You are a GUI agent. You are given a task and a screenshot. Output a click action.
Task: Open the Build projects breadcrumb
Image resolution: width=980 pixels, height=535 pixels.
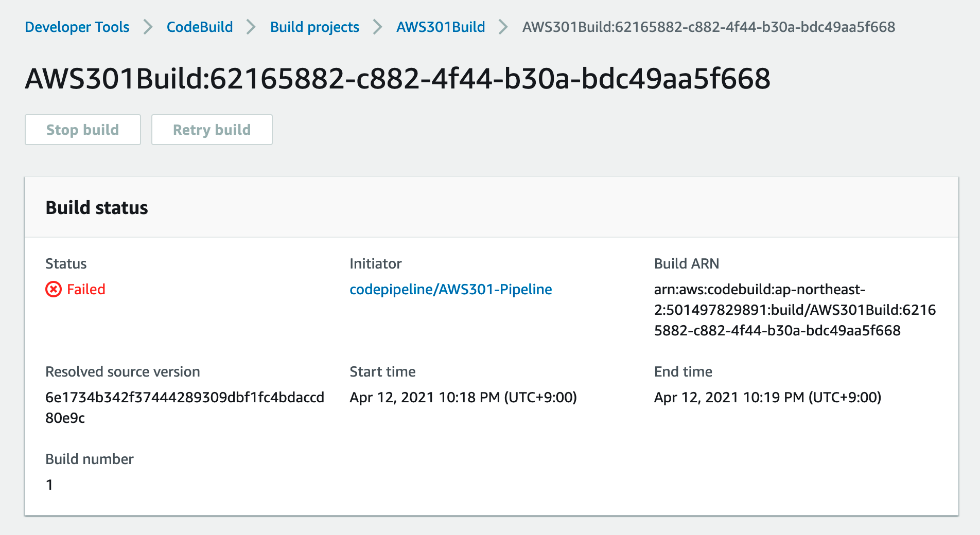pyautogui.click(x=314, y=27)
